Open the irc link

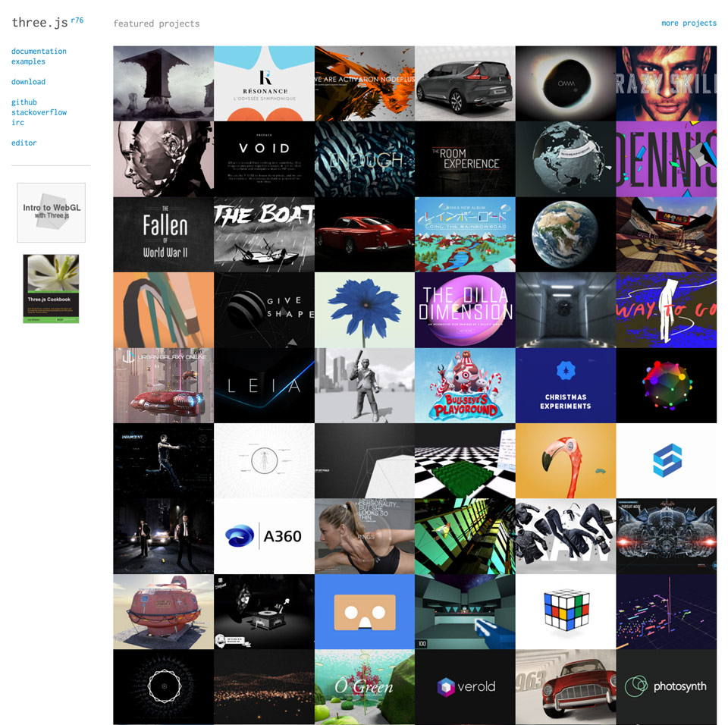[x=17, y=123]
